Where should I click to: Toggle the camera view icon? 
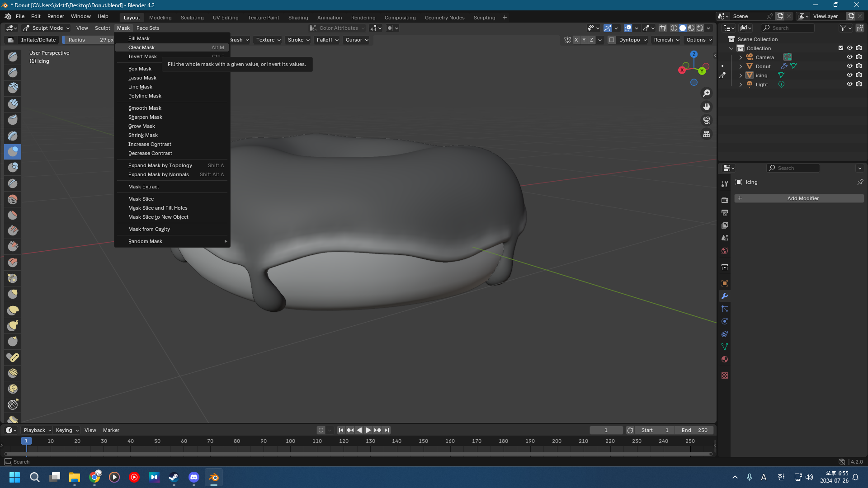click(x=706, y=120)
